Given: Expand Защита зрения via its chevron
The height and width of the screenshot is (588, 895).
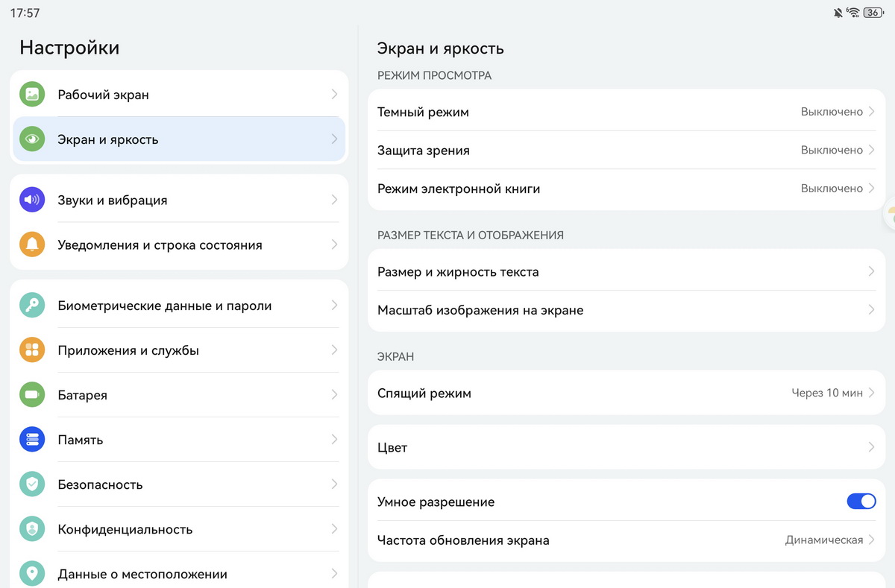Looking at the screenshot, I should (x=870, y=150).
